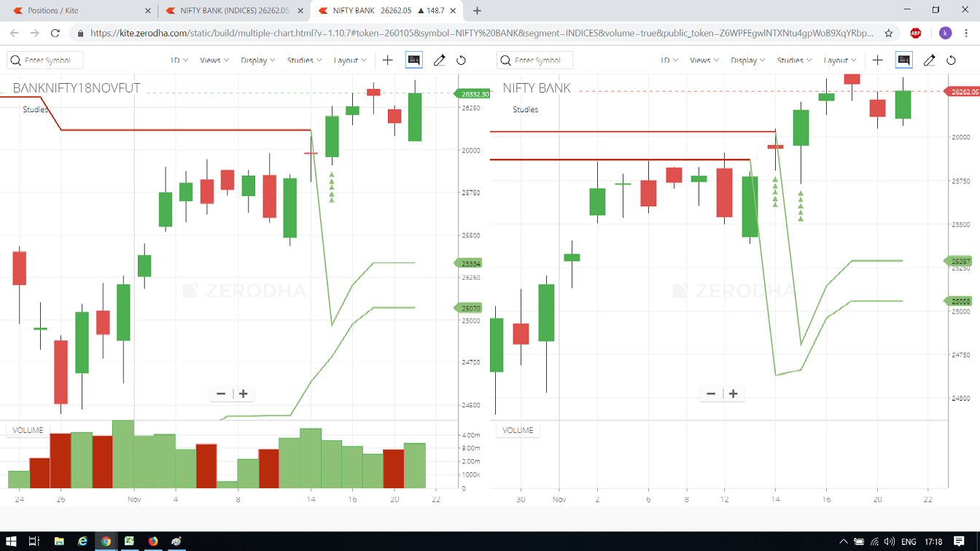Open Firefox from the taskbar

(152, 542)
